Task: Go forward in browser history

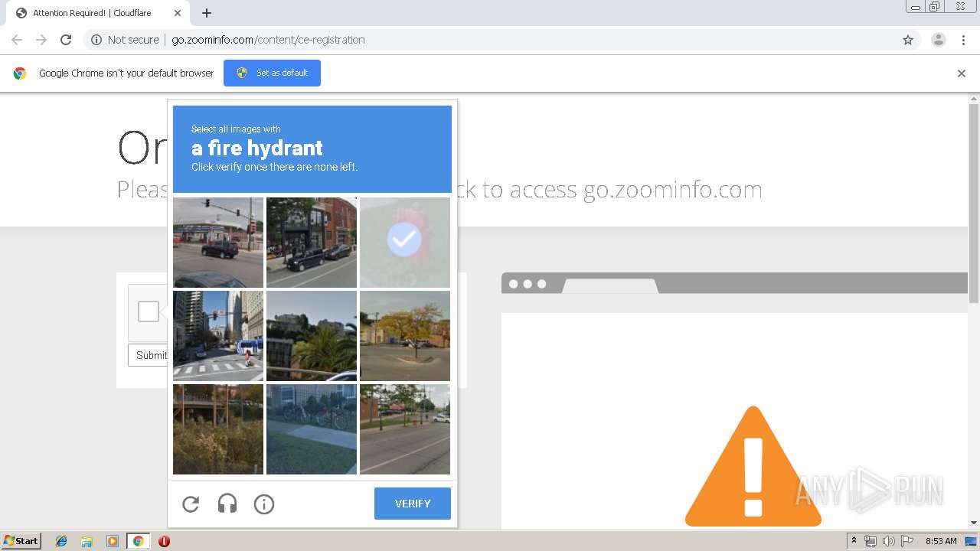Action: click(41, 40)
